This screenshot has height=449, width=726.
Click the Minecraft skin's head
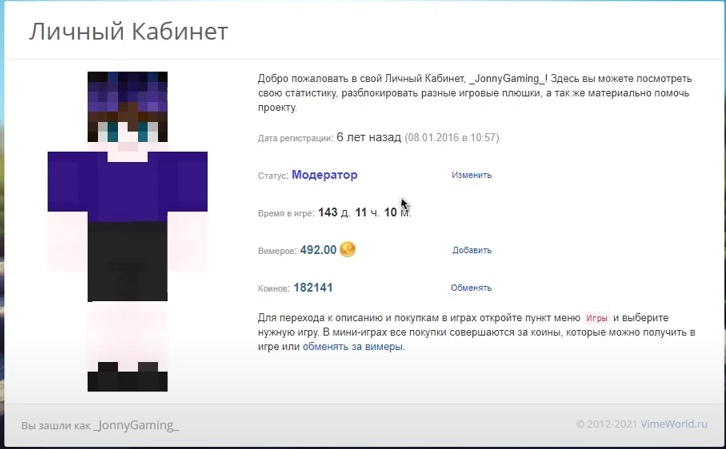point(127,112)
